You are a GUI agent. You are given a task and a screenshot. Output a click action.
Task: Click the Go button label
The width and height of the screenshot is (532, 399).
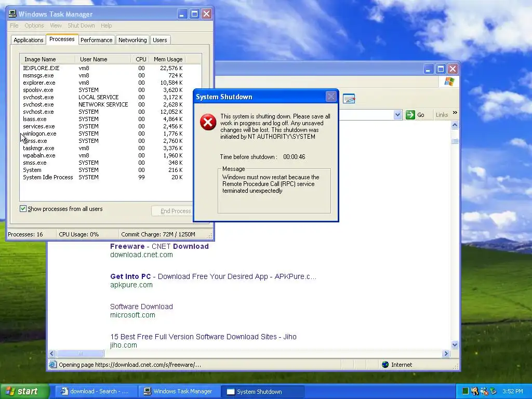point(421,115)
